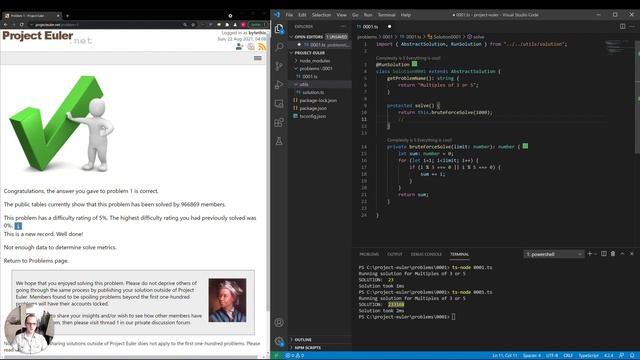Open the Selection menu
Screen dimensions: 640x360
tap(321, 15)
